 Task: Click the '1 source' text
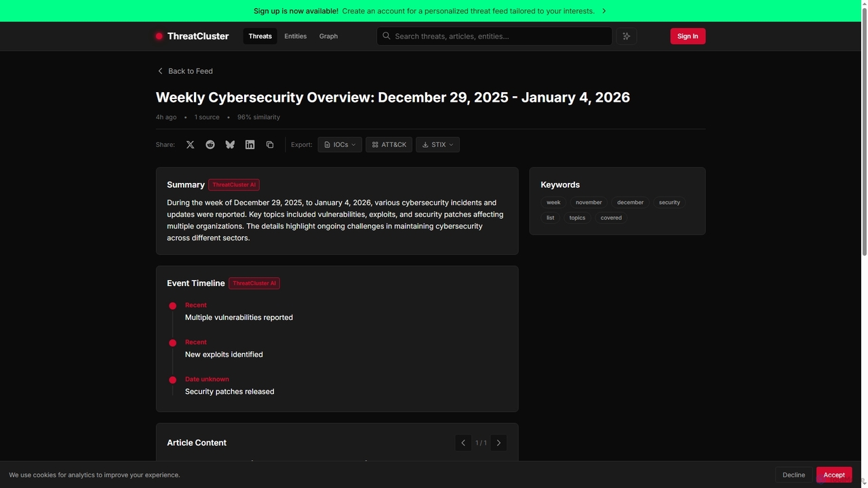[207, 117]
